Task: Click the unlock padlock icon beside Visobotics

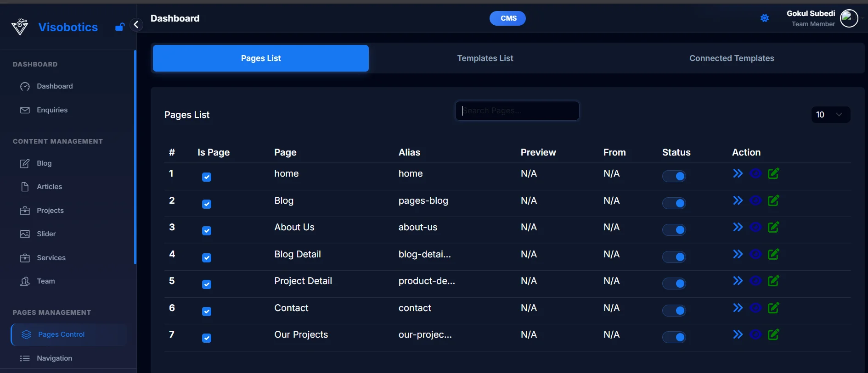Action: coord(119,27)
